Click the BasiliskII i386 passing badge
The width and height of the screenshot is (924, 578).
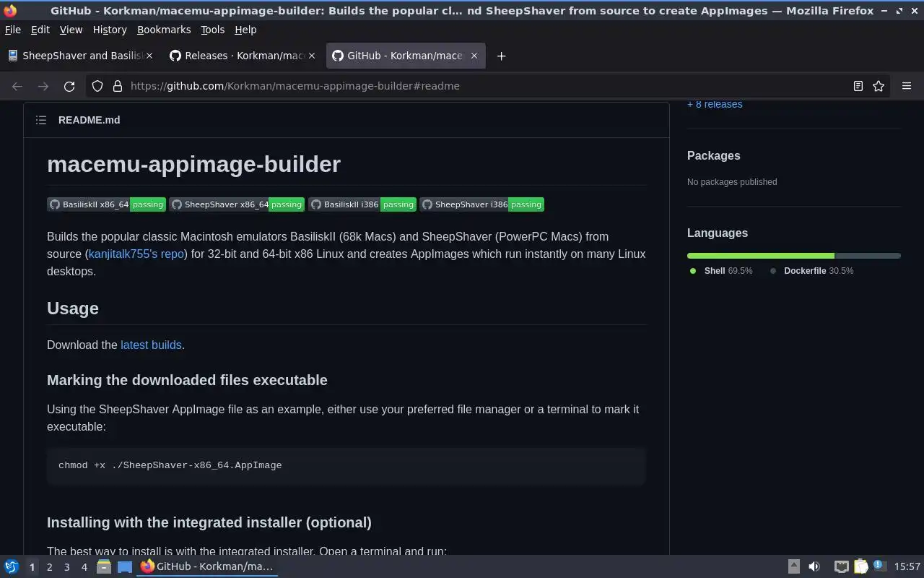[x=362, y=204]
